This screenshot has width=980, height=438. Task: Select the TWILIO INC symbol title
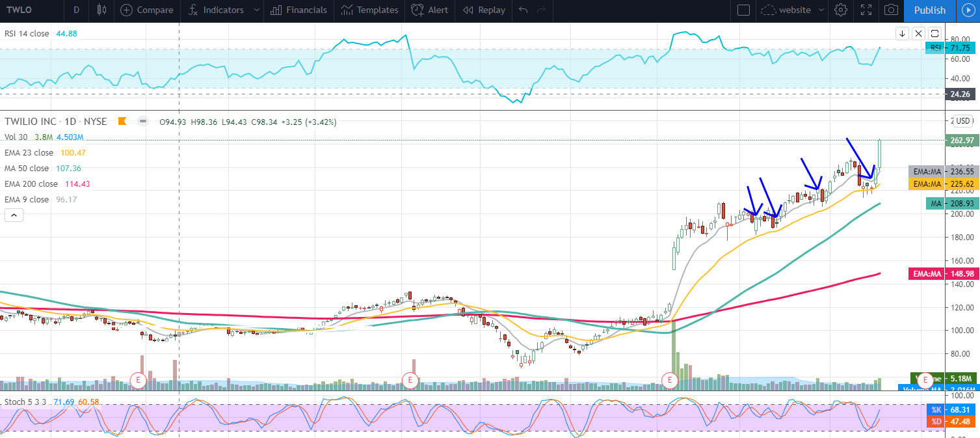tap(56, 121)
